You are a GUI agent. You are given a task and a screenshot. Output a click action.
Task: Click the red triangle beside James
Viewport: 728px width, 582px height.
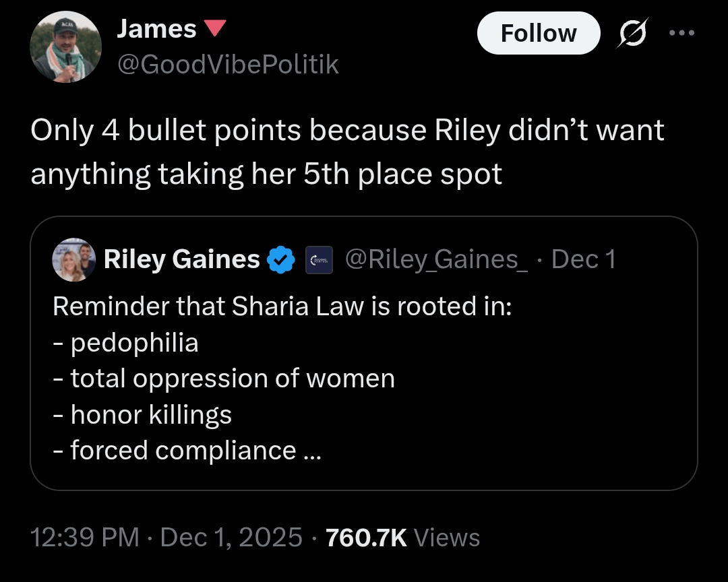(215, 28)
